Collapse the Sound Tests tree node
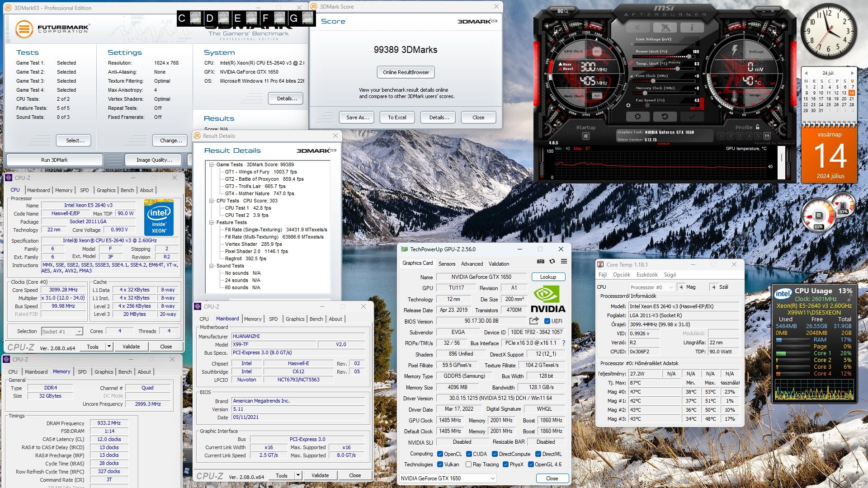This screenshot has width=868, height=488. pos(211,266)
